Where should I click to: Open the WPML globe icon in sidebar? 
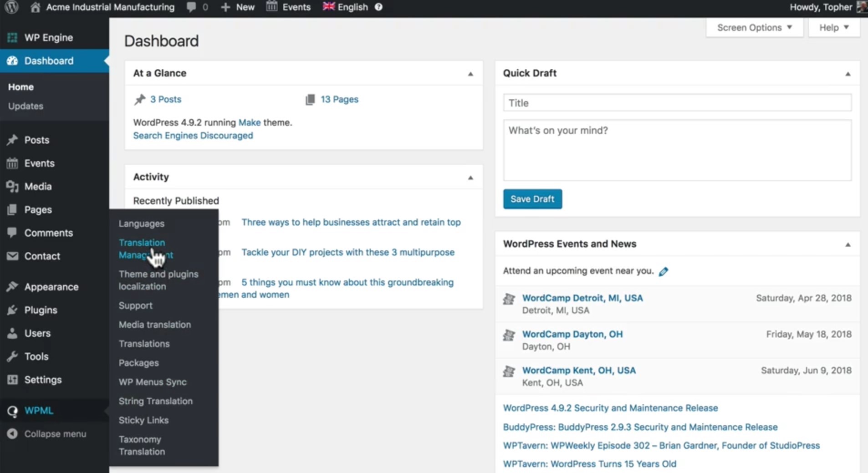(x=12, y=410)
